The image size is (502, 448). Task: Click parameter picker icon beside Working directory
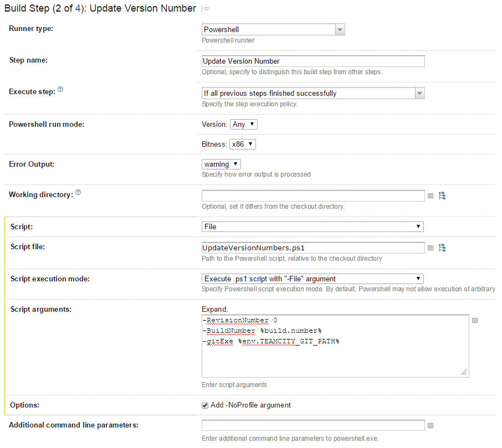pyautogui.click(x=431, y=196)
